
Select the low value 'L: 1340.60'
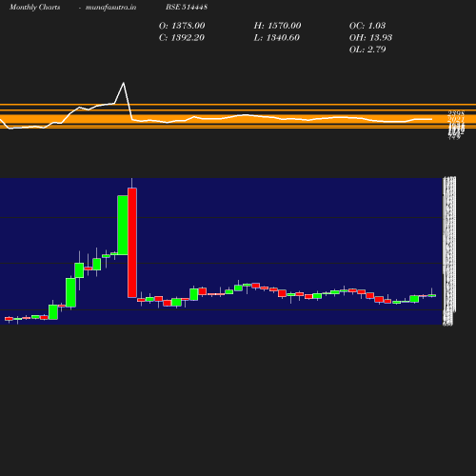tap(277, 38)
